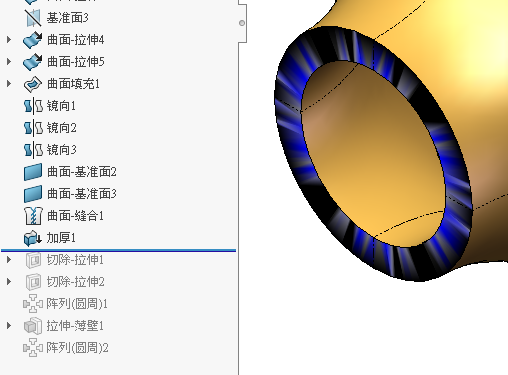This screenshot has width=508, height=375.
Task: Click the blue rollback bar below 加厚1
Action: 118,250
